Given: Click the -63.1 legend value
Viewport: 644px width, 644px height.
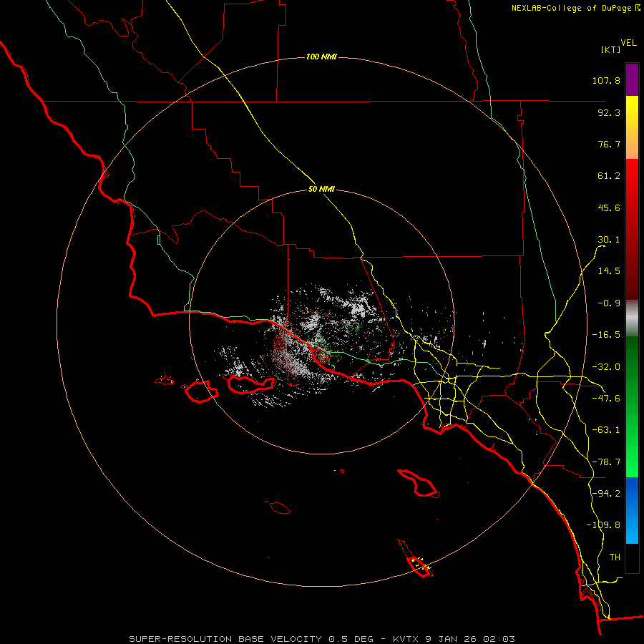Looking at the screenshot, I should point(606,430).
